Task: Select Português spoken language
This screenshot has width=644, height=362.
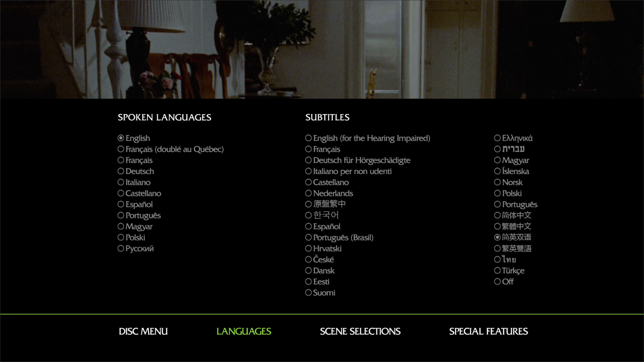Action: coord(139,215)
